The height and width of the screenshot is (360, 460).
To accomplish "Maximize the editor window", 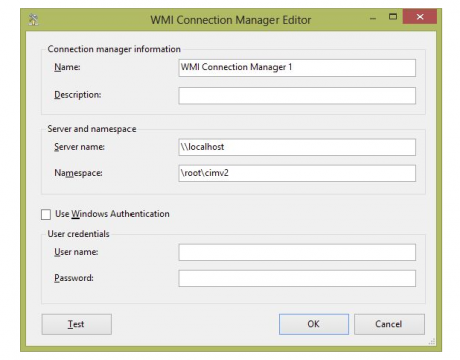I will 393,17.
